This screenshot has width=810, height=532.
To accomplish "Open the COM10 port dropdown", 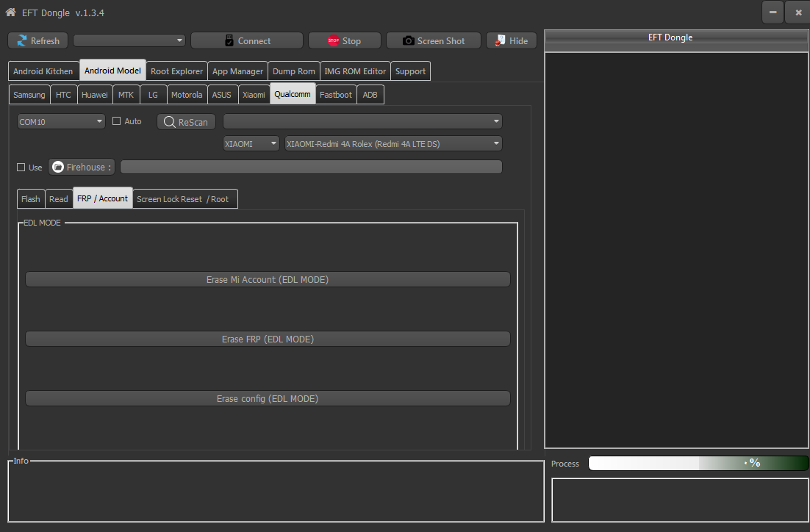I will pos(61,121).
